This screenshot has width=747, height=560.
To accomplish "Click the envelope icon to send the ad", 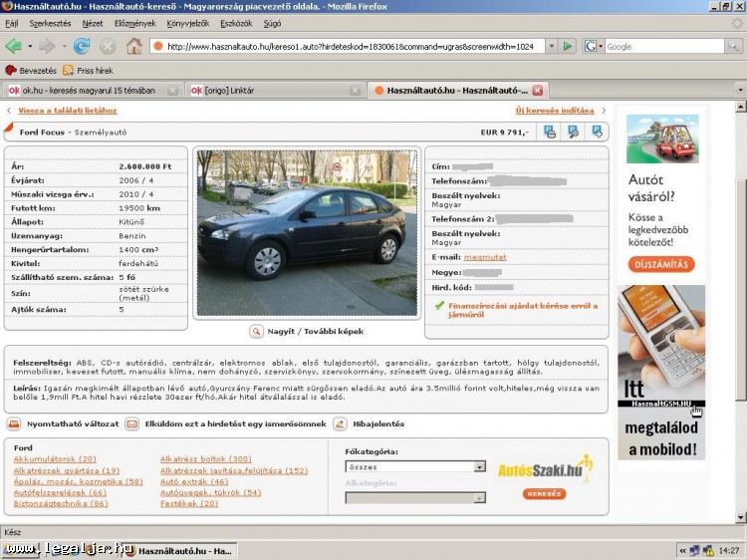I will pos(131,423).
